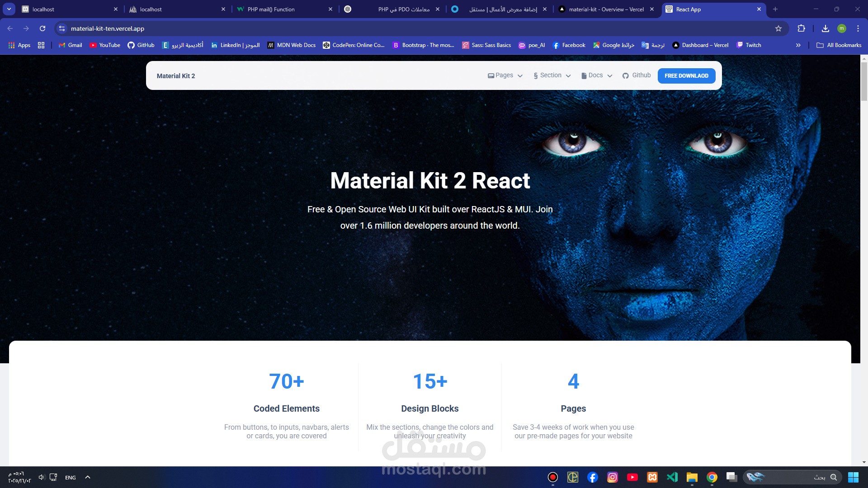
Task: Switch the ENG input language indicator
Action: pos(71,477)
